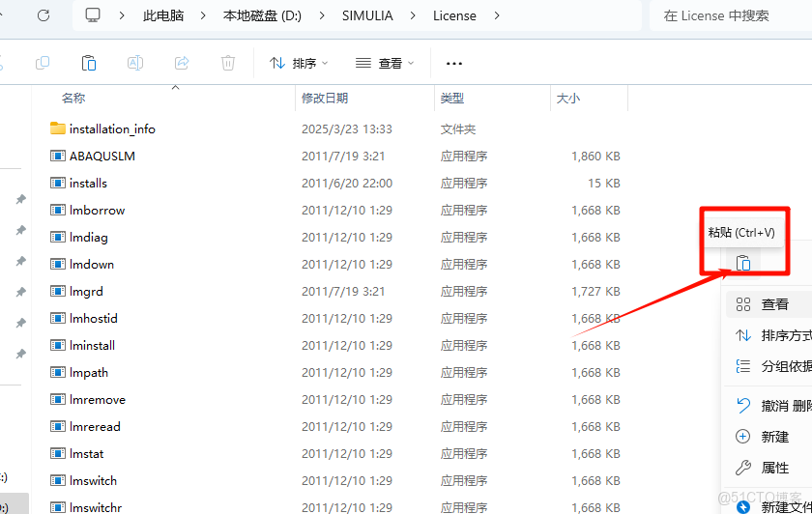The width and height of the screenshot is (812, 514).
Task: Click the Paste toolbar icon
Action: click(x=89, y=63)
